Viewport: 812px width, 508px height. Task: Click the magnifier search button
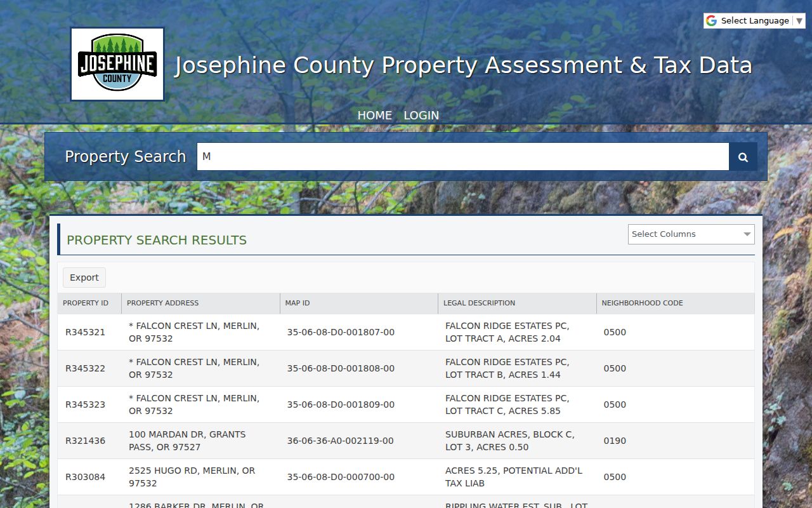click(743, 157)
